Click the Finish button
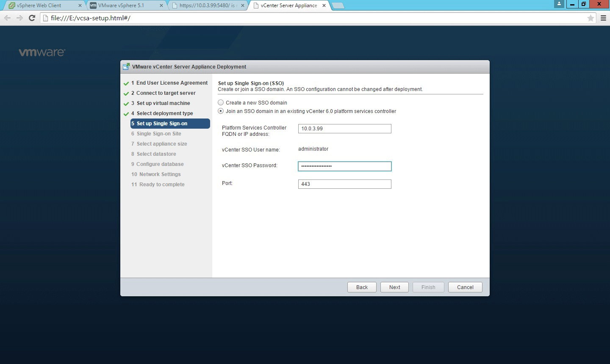The width and height of the screenshot is (610, 364). pyautogui.click(x=428, y=287)
